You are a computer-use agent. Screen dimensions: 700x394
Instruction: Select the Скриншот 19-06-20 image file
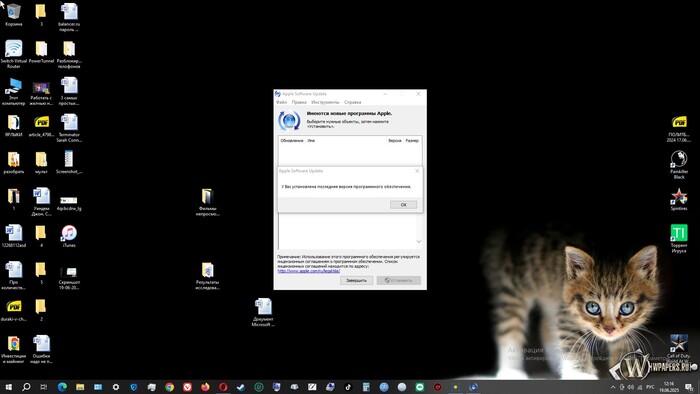pos(69,278)
